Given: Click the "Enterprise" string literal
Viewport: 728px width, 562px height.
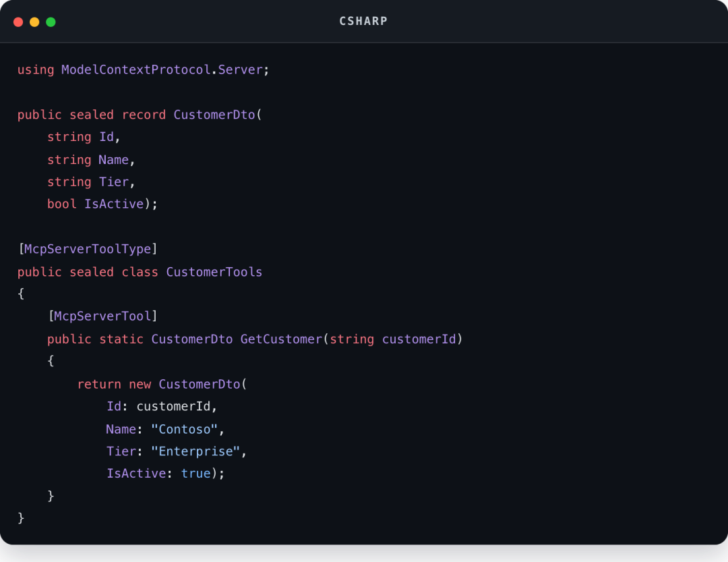Looking at the screenshot, I should 195,451.
